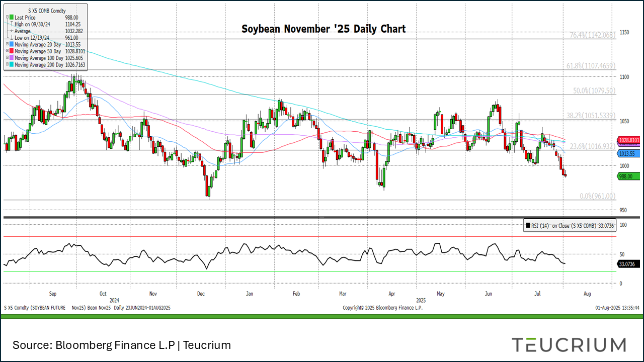Click the High marker icon in legend

point(12,24)
